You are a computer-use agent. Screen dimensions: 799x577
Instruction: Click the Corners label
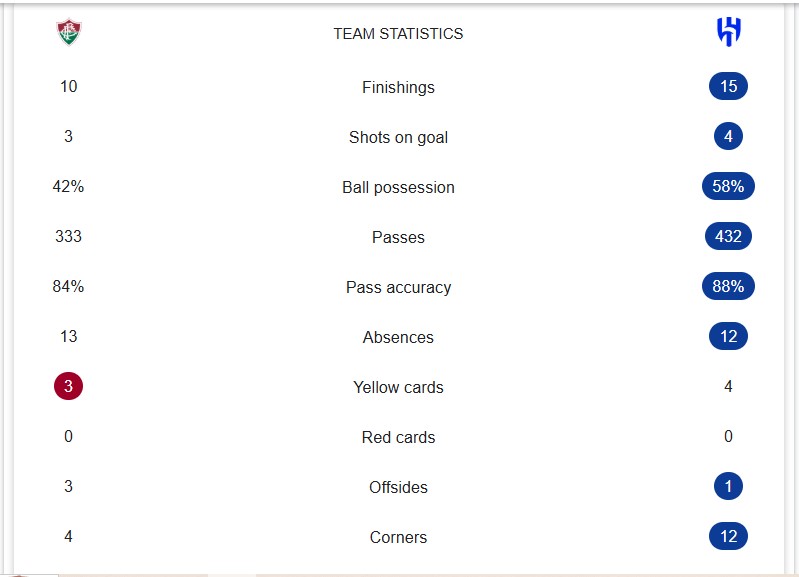click(398, 537)
